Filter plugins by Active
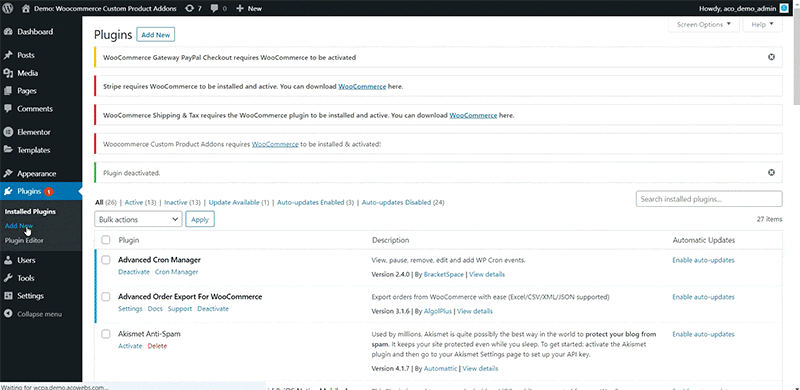 click(x=134, y=202)
